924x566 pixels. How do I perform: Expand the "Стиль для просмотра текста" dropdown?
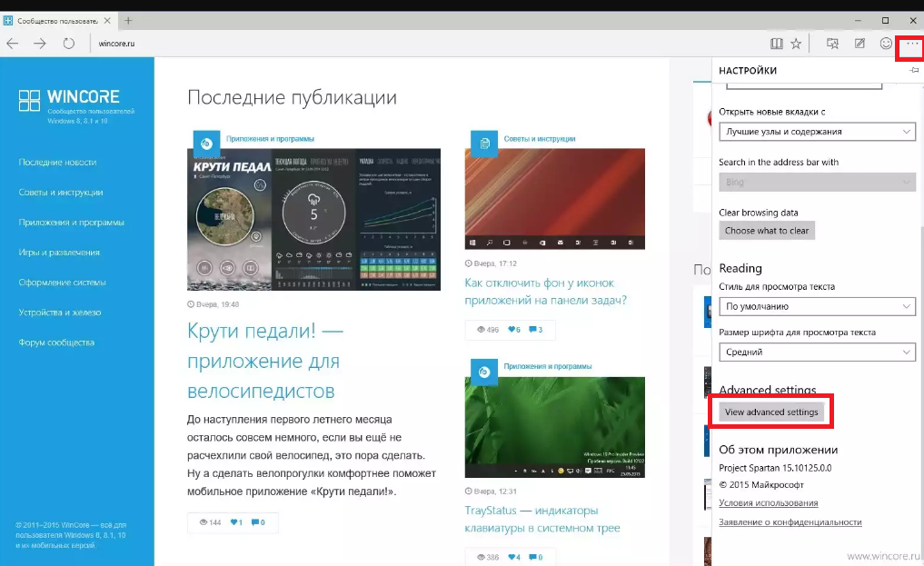click(x=817, y=307)
